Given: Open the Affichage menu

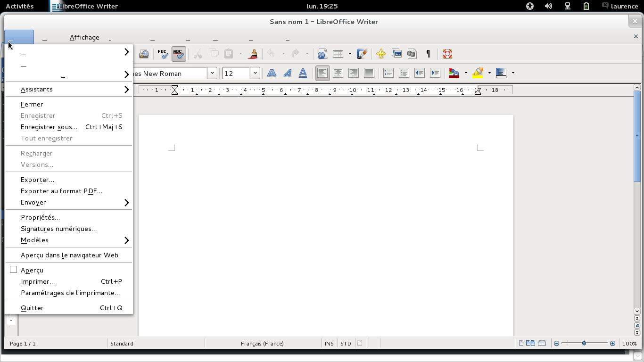Looking at the screenshot, I should [x=84, y=37].
